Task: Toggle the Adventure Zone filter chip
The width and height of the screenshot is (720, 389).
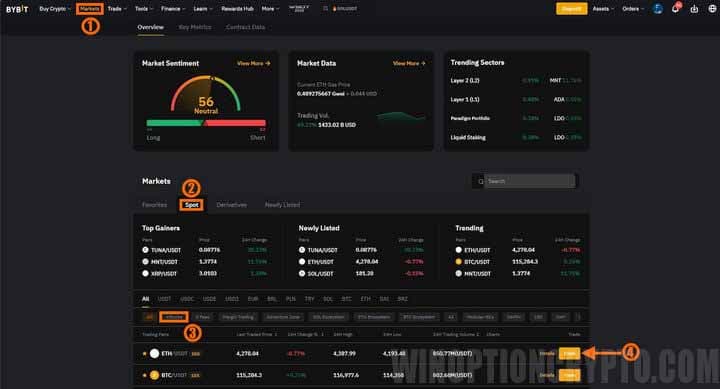Action: (283, 317)
